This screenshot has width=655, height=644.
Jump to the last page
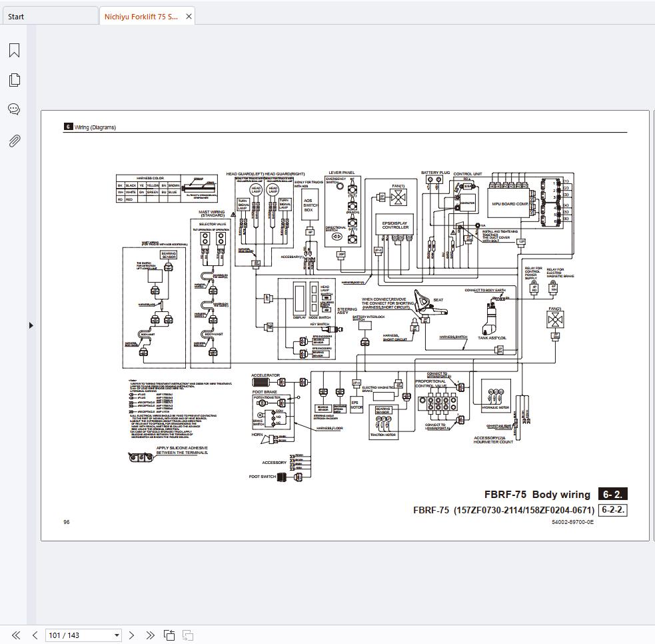150,635
